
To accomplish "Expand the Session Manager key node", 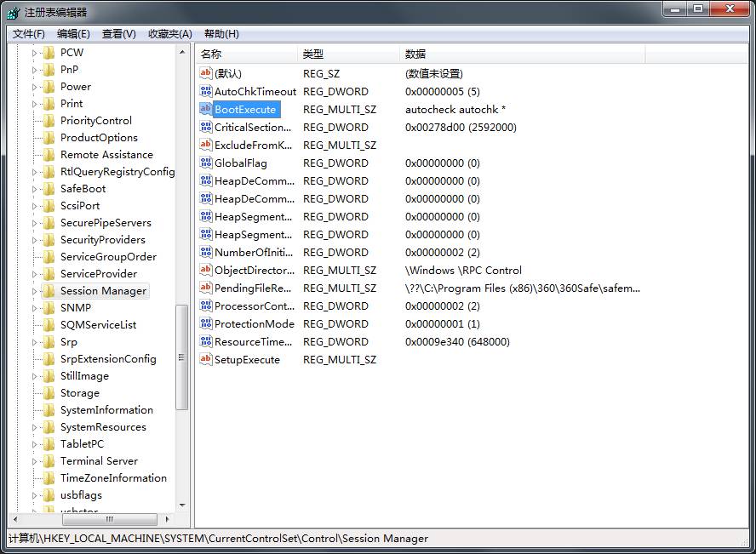I will coord(35,291).
